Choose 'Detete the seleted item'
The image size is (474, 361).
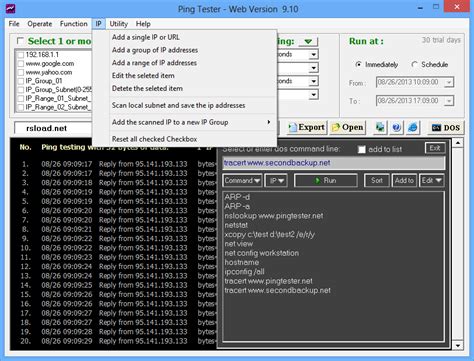[185, 88]
